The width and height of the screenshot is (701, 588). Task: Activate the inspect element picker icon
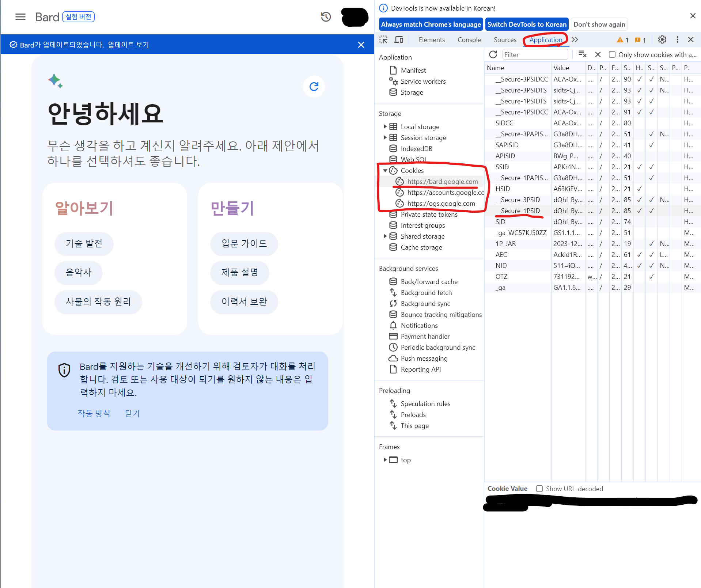pos(383,40)
